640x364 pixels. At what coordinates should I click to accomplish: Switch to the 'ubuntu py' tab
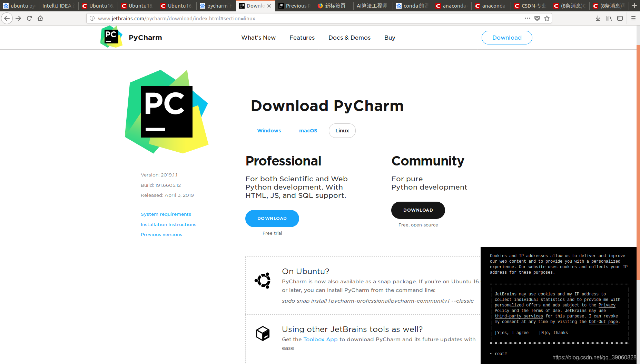coord(19,6)
